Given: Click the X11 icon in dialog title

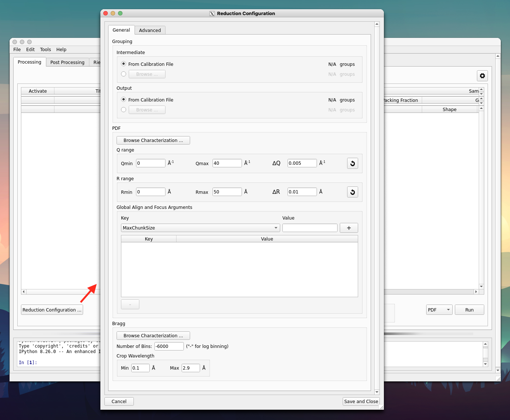Looking at the screenshot, I should pos(212,14).
